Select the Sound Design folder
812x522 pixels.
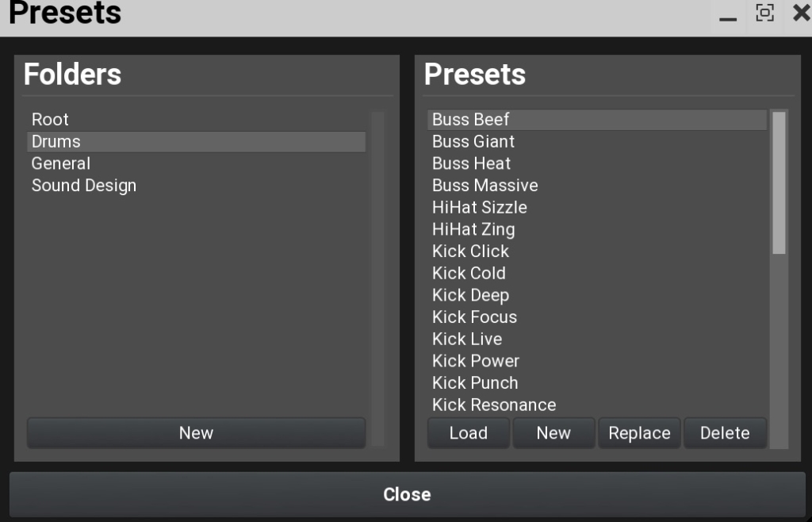(84, 186)
